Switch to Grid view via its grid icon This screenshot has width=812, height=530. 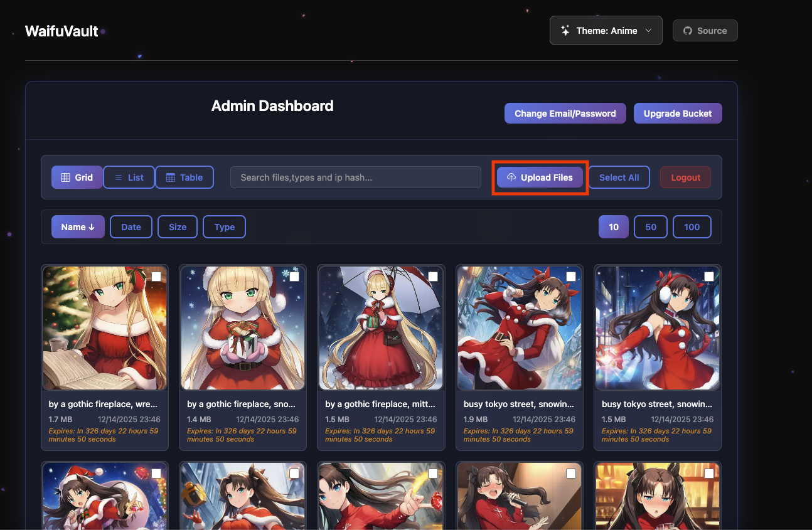tap(65, 178)
